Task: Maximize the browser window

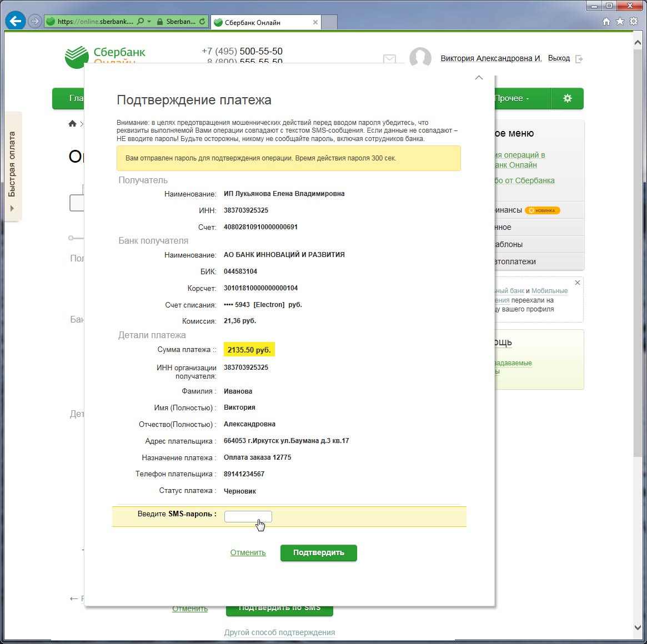Action: 609,6
